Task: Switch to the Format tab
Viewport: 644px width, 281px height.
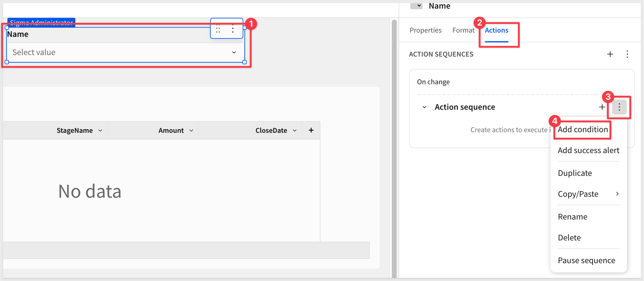Action: (x=463, y=30)
